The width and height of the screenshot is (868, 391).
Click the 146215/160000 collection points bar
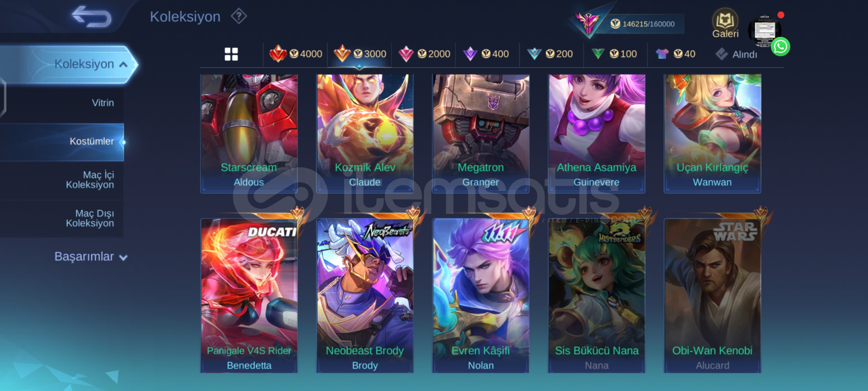pos(644,24)
